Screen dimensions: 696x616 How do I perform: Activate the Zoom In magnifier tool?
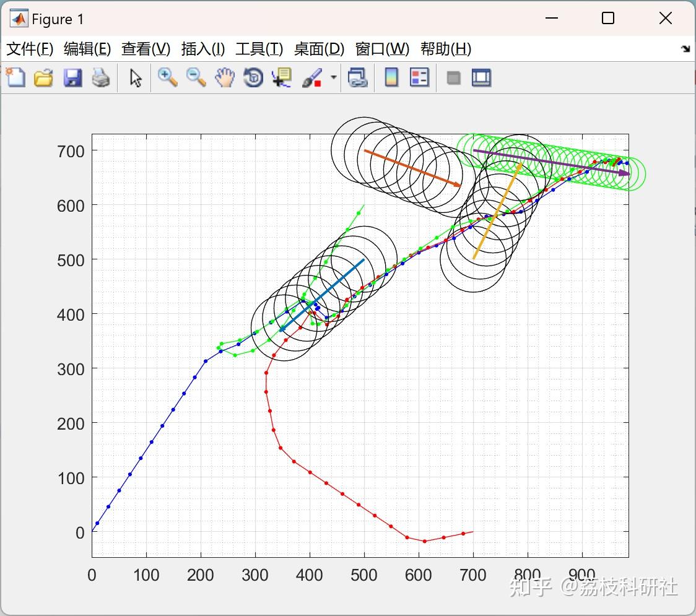click(167, 78)
